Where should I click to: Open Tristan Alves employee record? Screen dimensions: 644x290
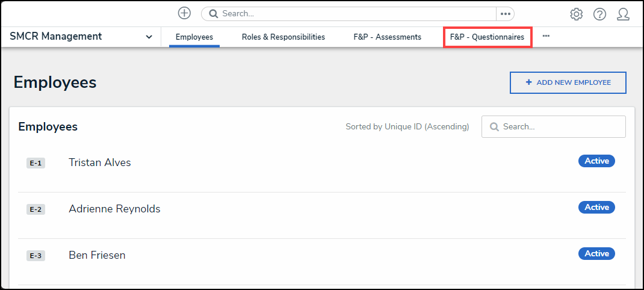click(x=99, y=162)
